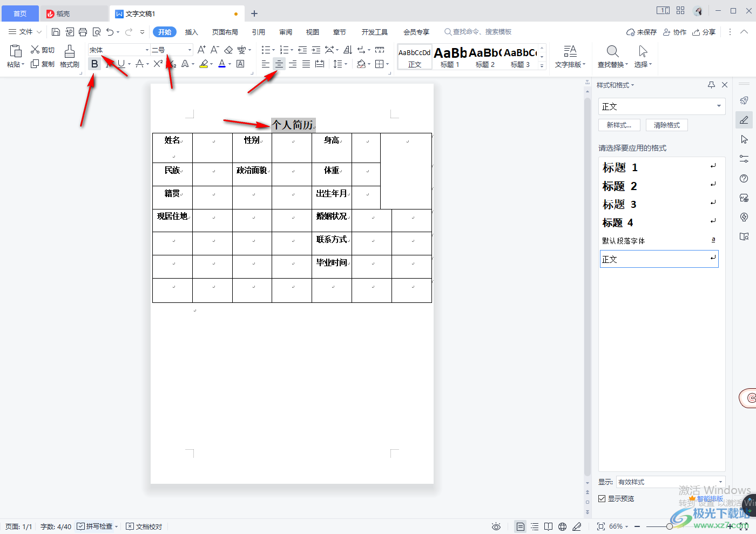
Task: Apply the 标题 1 gallery style
Action: coord(450,57)
